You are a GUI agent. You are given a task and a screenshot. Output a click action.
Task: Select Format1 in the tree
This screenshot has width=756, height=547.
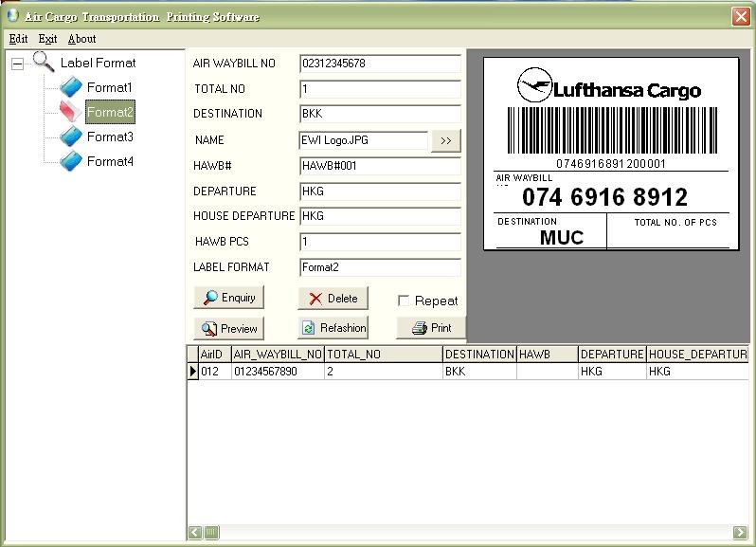[110, 87]
